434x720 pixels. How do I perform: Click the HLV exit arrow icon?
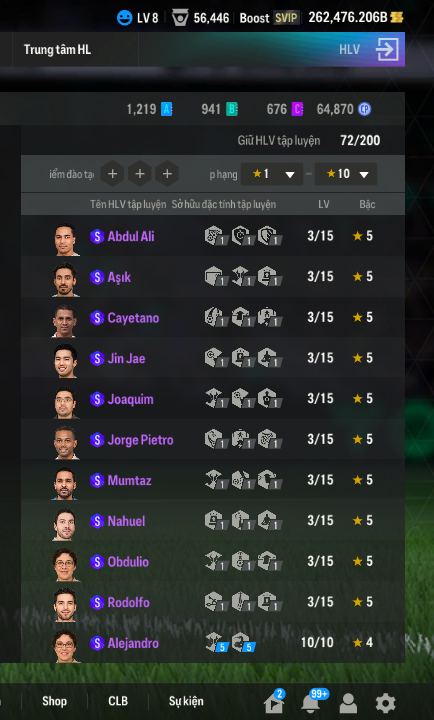[387, 50]
